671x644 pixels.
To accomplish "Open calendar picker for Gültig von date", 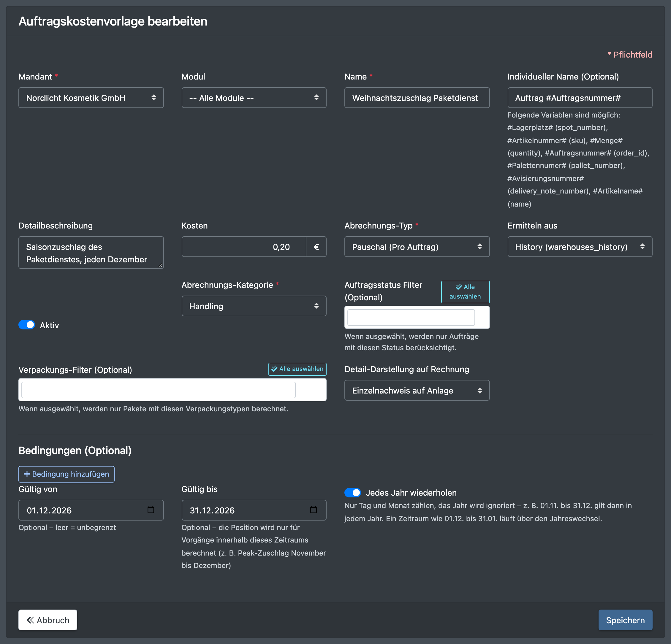I will (151, 510).
